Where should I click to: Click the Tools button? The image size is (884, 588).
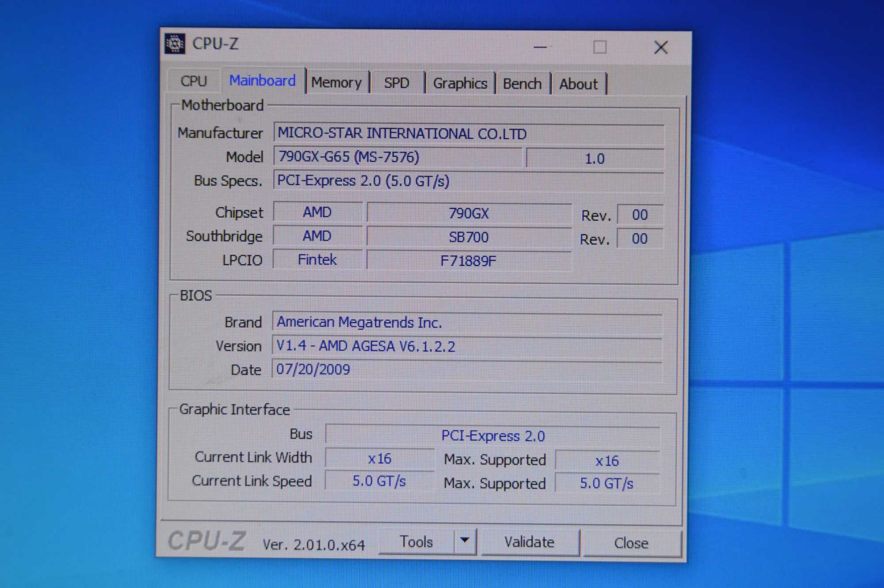tap(416, 542)
